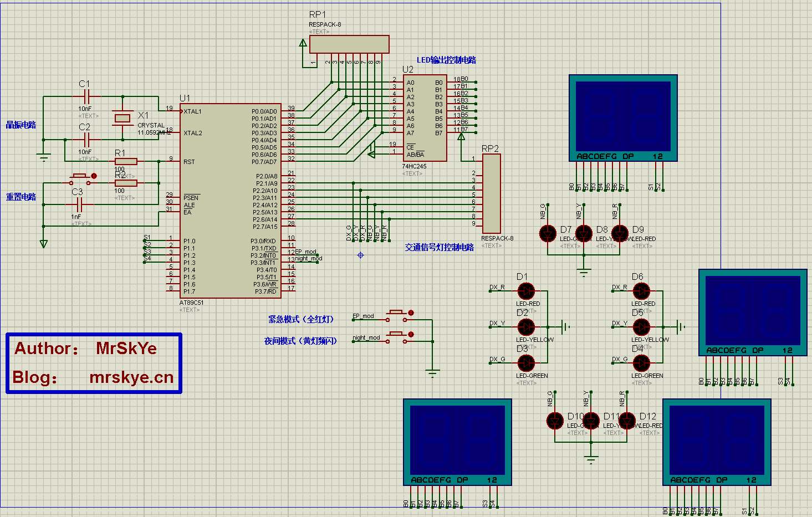
Task: Select the ground symbol below LEDs D7-D9
Action: tap(584, 272)
